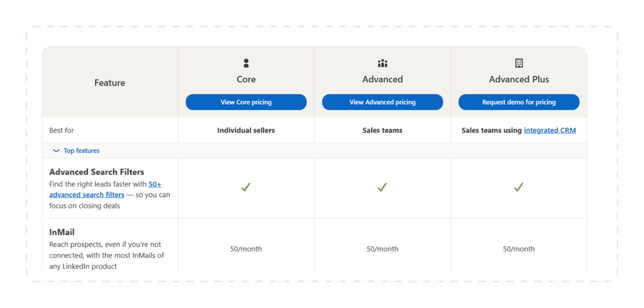Screen dimensions: 644x308
Task: Select the Core column heading
Action: coord(246,79)
